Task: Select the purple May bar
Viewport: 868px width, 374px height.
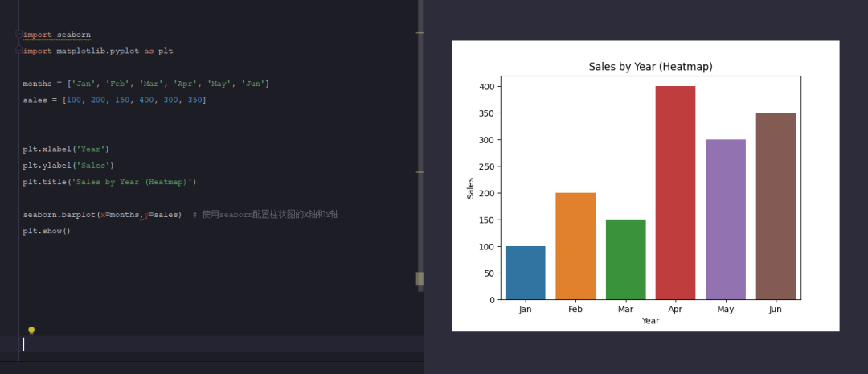Action: 725,220
